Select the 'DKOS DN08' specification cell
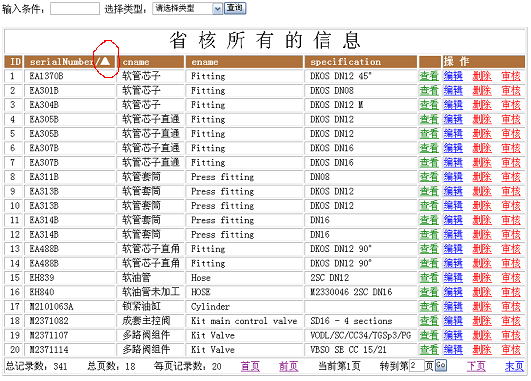This screenshot has width=531, height=381. 361,90
